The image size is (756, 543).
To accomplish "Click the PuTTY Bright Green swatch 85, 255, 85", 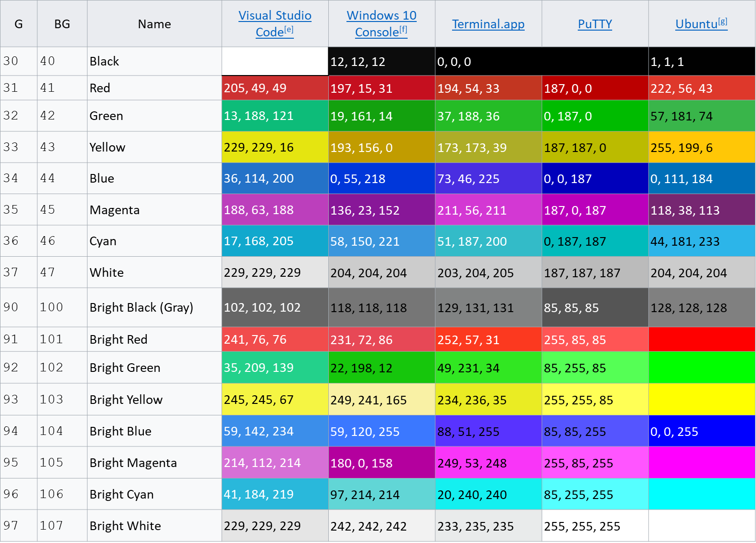I will coord(595,368).
